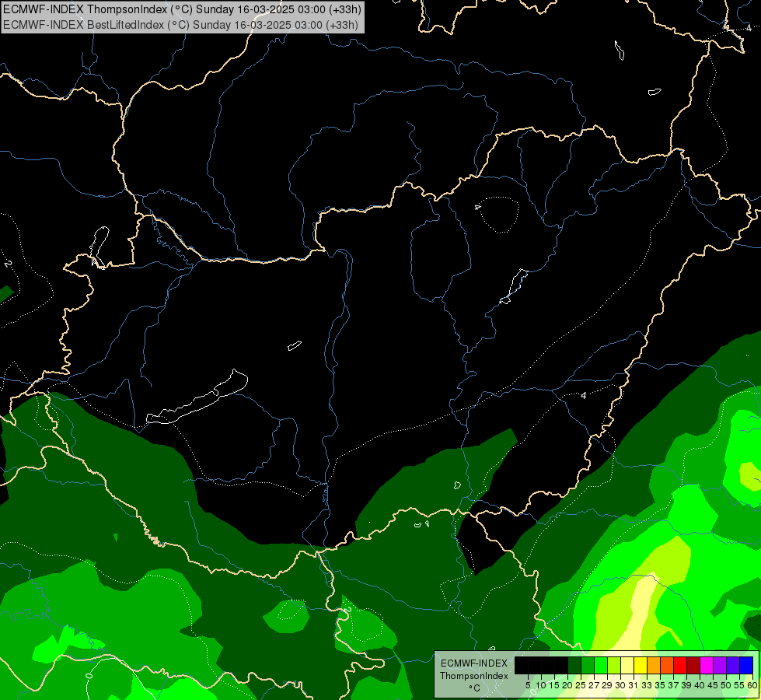Click the °C unit label in the legend
Image resolution: width=761 pixels, height=700 pixels.
(x=474, y=688)
